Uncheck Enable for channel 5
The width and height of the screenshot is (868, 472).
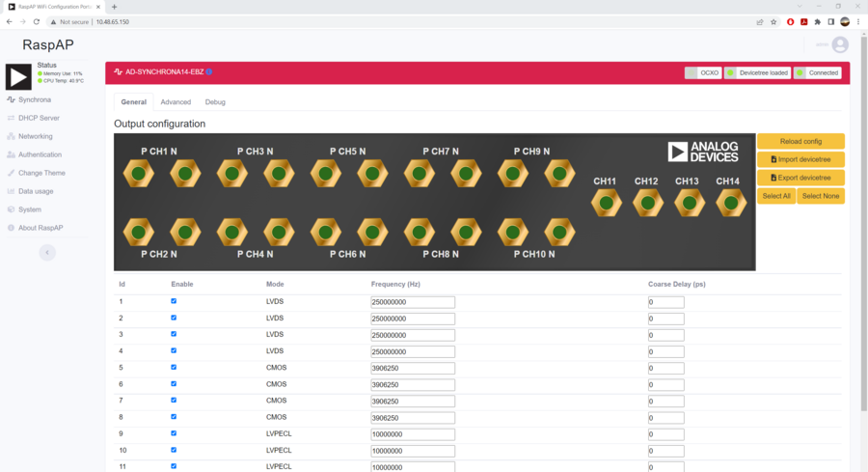[174, 367]
